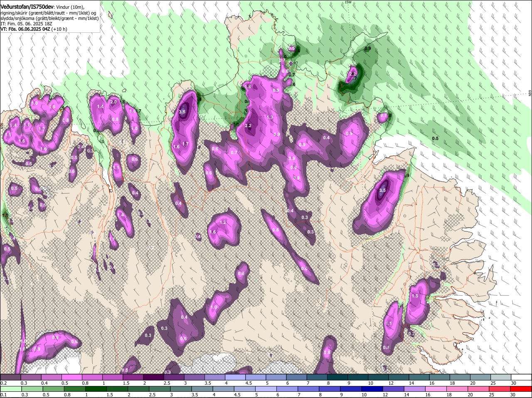
Task: Click the '0.1' label on the bottom legend row
Action: tap(3, 395)
